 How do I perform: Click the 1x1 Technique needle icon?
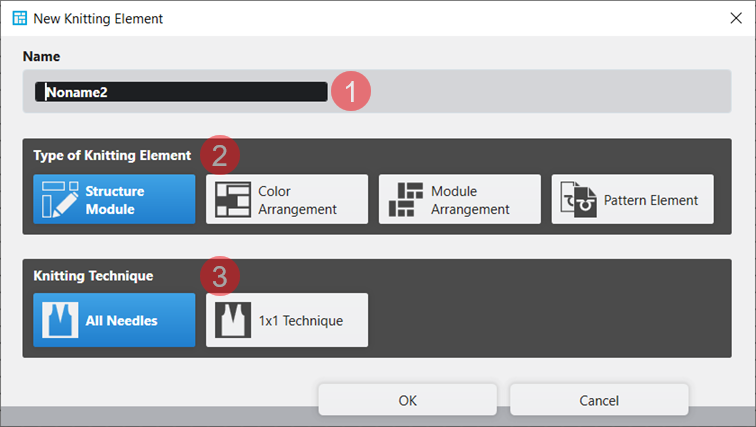[x=233, y=321]
